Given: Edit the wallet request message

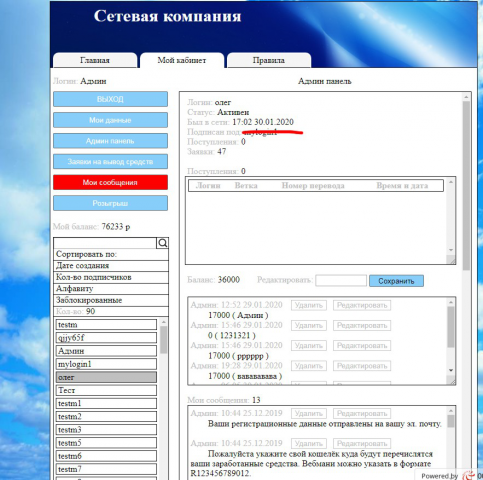Looking at the screenshot, I should click(x=362, y=444).
